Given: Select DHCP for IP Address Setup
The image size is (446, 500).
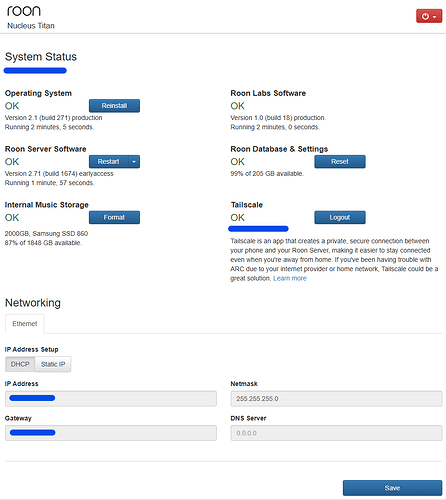Looking at the screenshot, I should [x=20, y=364].
